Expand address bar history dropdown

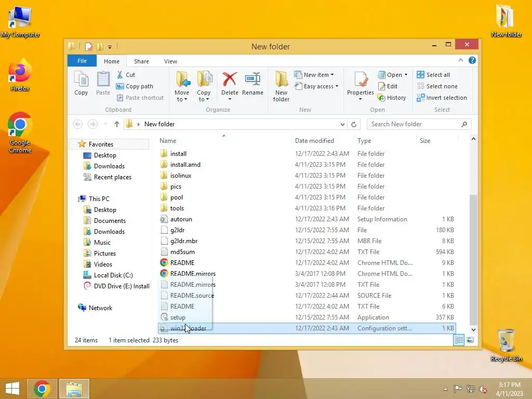point(342,124)
